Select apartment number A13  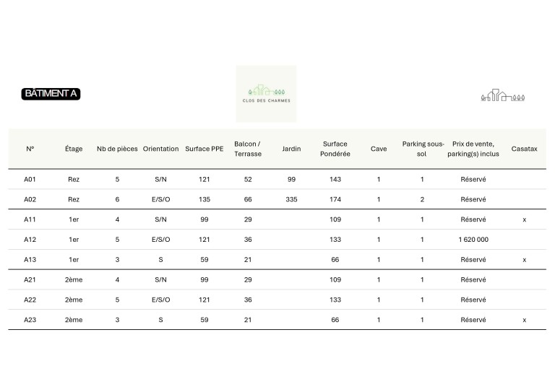tap(30, 260)
